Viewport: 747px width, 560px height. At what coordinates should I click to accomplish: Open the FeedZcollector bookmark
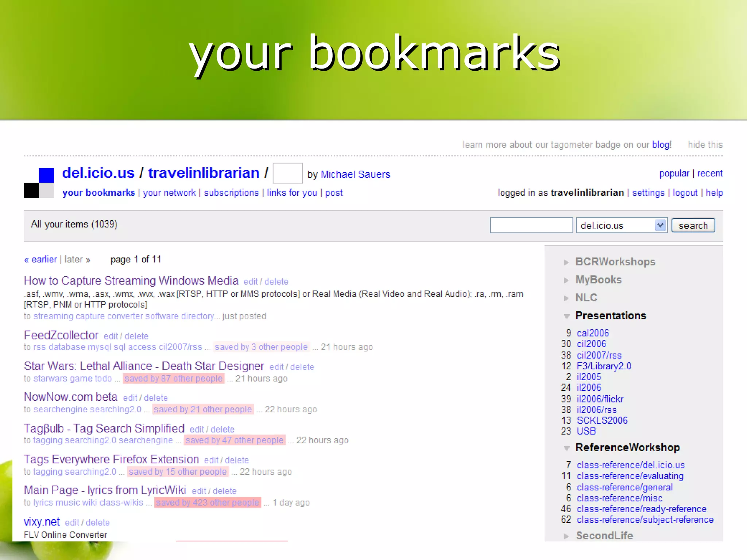(61, 335)
